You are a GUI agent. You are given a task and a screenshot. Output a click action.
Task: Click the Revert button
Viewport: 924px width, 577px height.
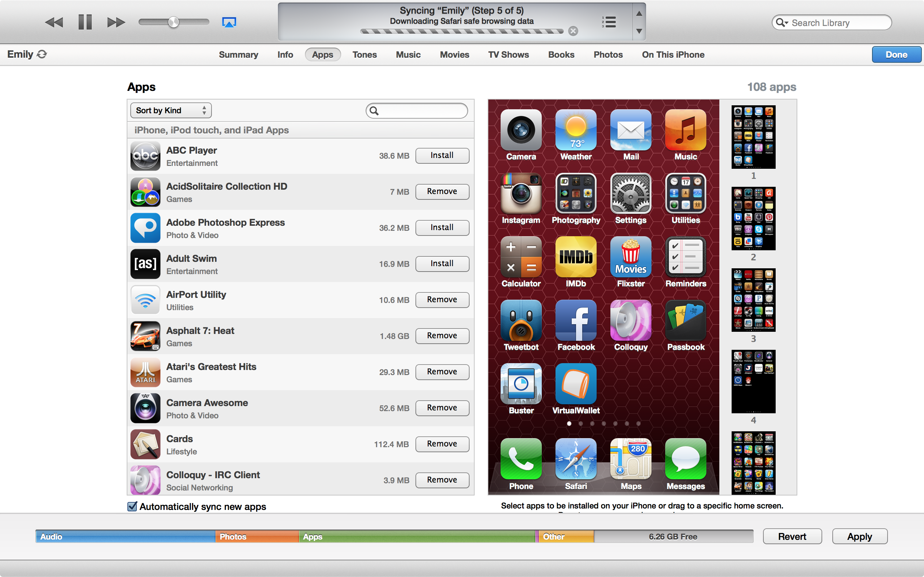(x=792, y=537)
